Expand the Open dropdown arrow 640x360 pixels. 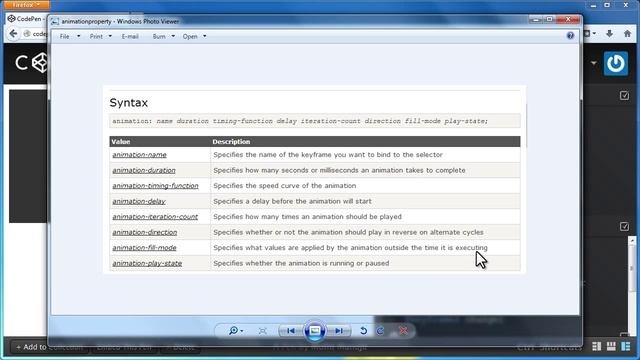click(204, 36)
